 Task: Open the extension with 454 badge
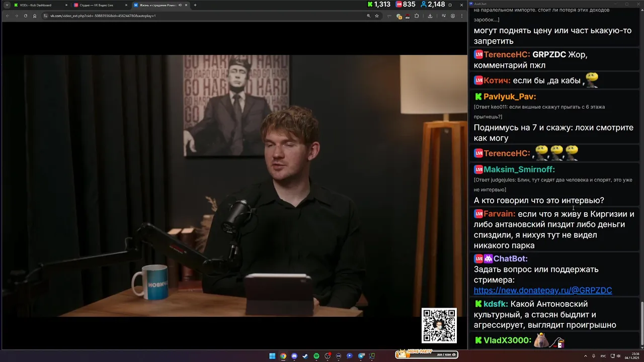408,16
